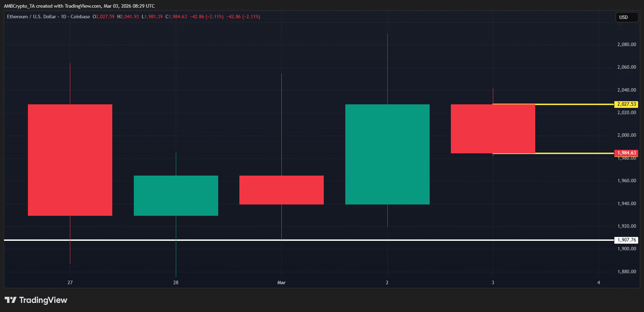Click the large red candle on the 27th
The height and width of the screenshot is (312, 644).
coord(70,160)
